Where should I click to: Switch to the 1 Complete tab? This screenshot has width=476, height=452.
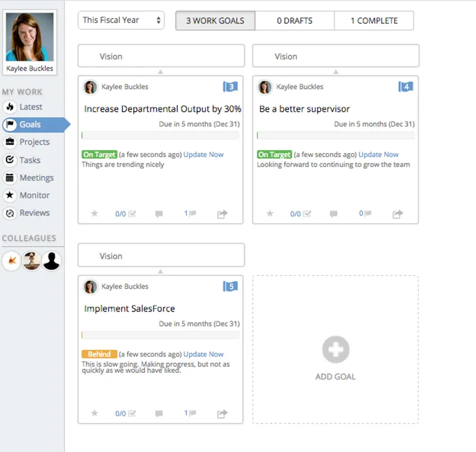coord(374,21)
